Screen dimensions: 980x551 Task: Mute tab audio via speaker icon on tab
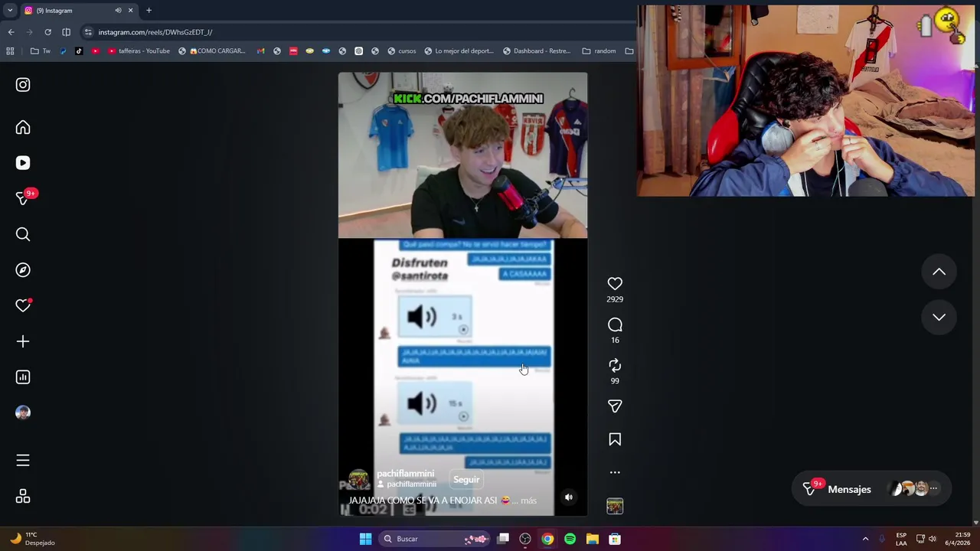(x=118, y=11)
